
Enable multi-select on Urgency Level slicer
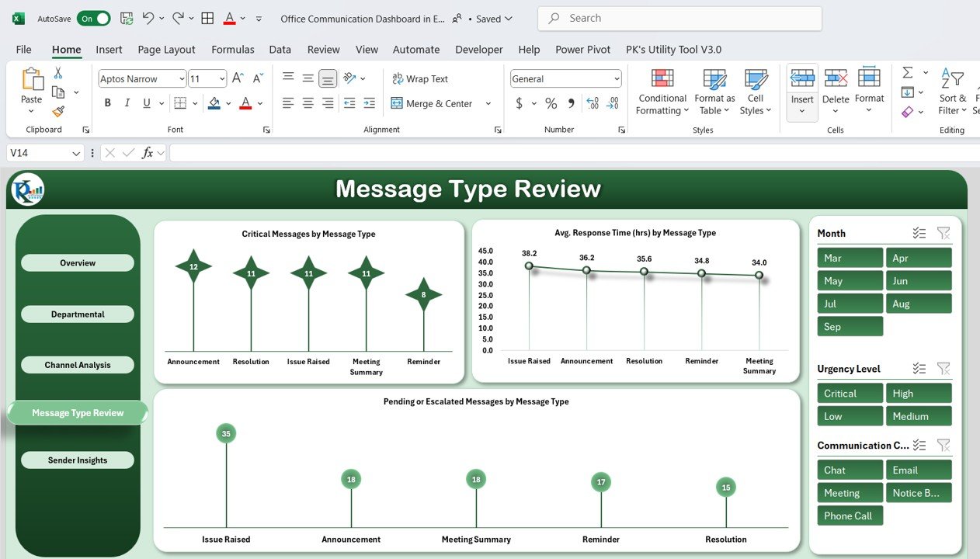919,369
